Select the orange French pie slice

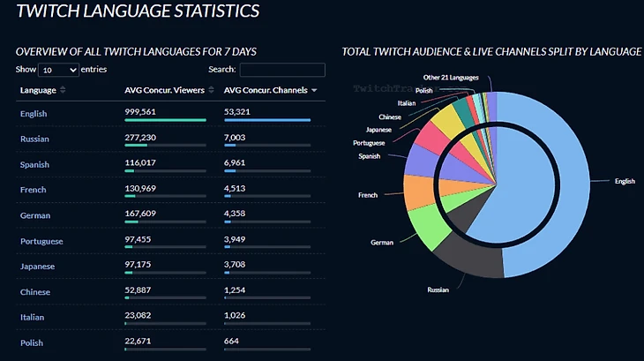[416, 192]
